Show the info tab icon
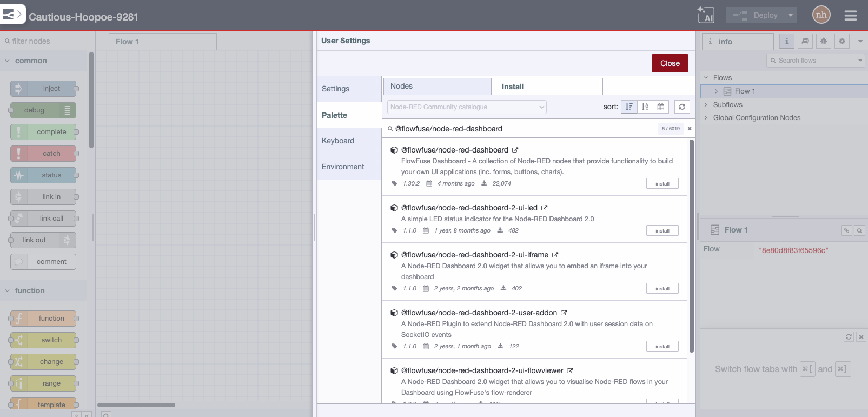This screenshot has width=868, height=417. pos(787,41)
